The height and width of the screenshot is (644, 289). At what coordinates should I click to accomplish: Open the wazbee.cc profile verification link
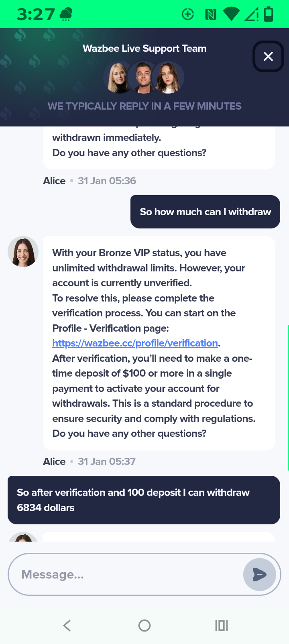(135, 343)
